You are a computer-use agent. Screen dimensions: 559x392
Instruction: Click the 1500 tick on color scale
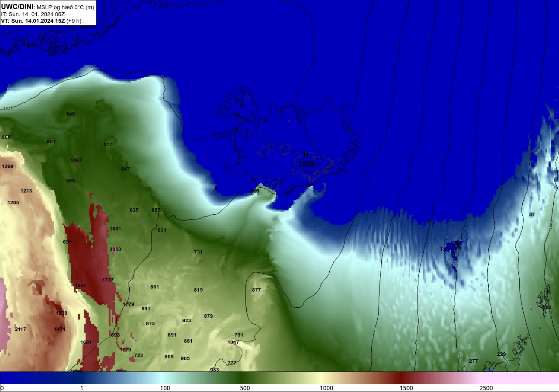point(406,388)
